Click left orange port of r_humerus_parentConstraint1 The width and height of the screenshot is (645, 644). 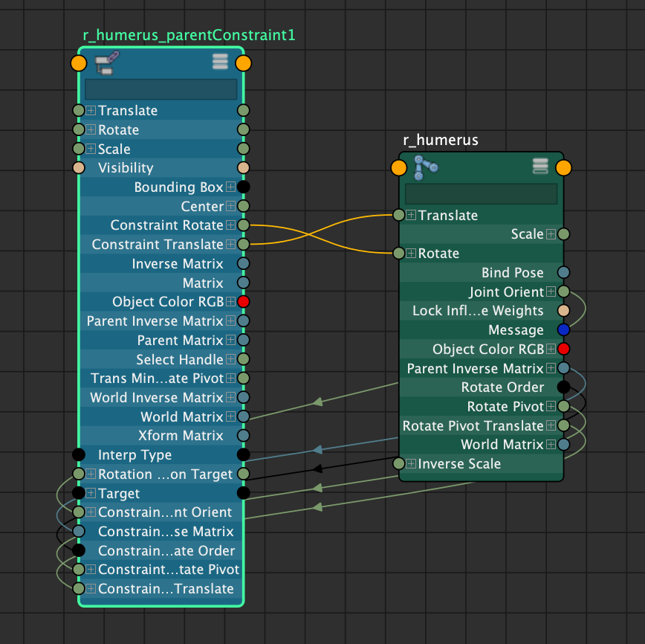pos(79,63)
